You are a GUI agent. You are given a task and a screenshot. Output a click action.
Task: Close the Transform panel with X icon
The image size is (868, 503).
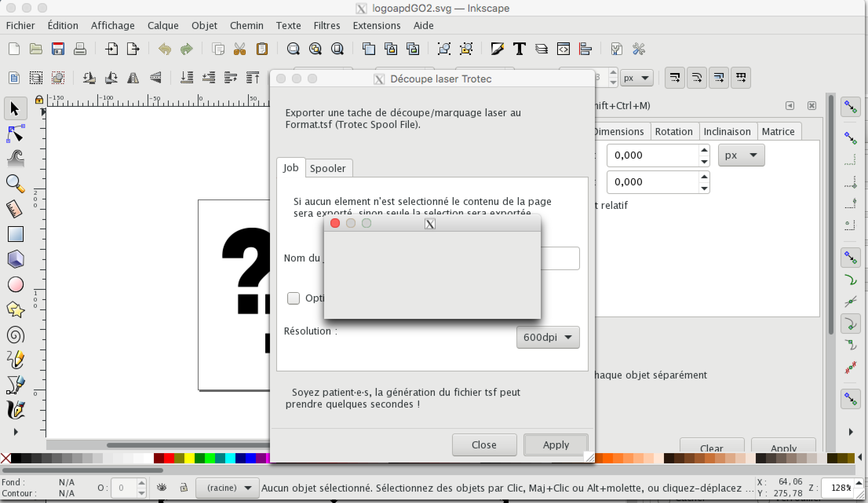pos(812,106)
